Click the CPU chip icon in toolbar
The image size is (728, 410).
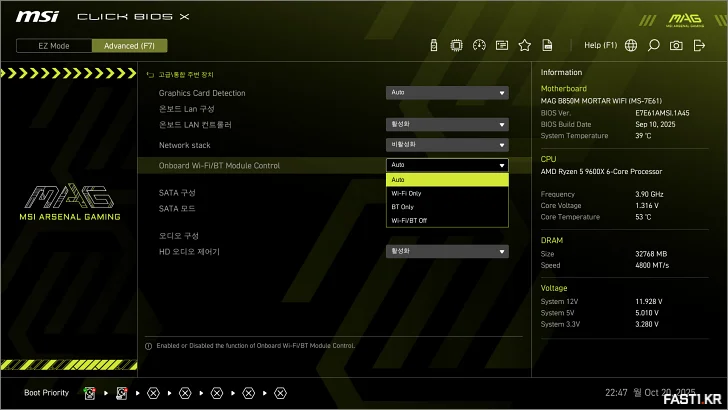(x=456, y=46)
